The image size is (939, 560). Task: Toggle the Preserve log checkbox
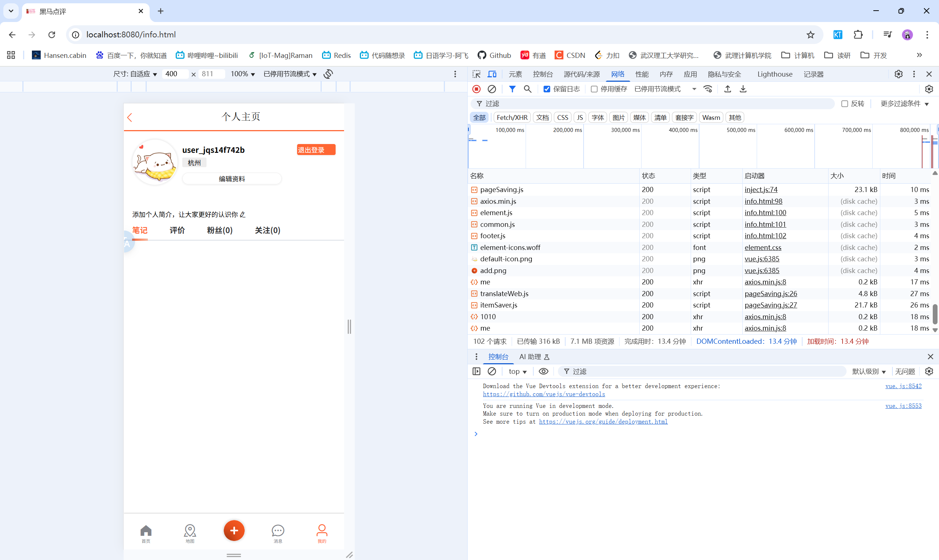(x=547, y=89)
